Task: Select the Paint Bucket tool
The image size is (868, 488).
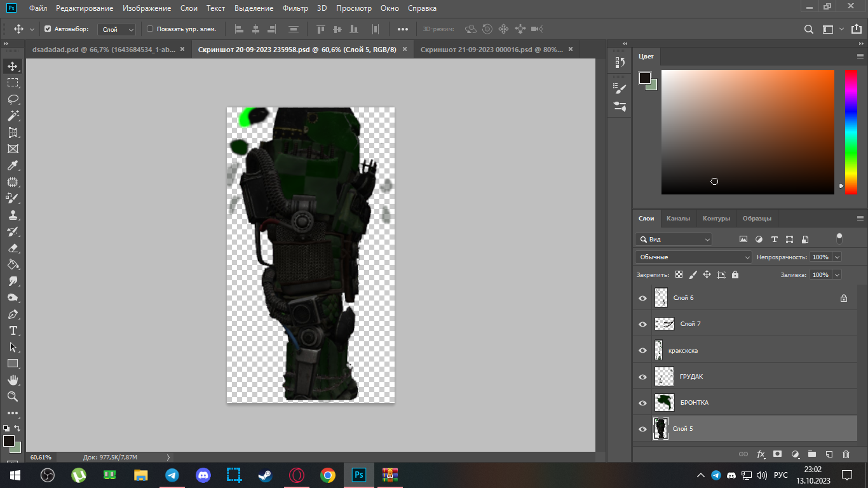Action: point(13,264)
